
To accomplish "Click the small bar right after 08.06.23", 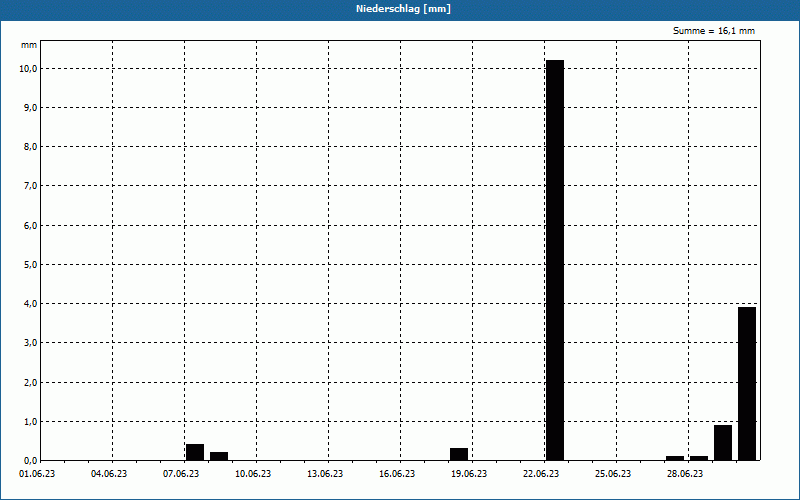I will 219,456.
